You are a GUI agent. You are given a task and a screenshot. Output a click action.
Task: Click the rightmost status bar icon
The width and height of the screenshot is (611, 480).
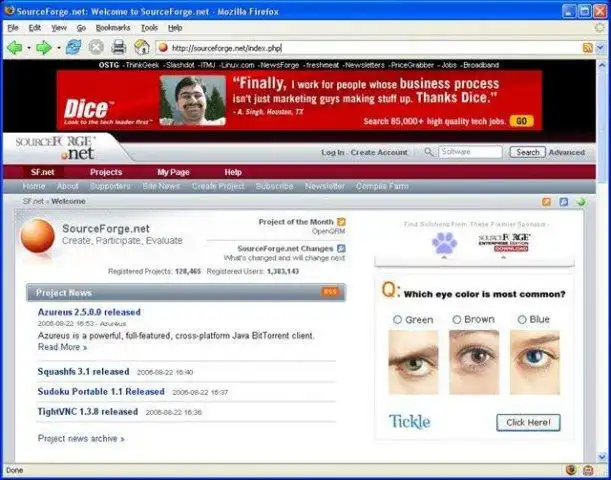(x=588, y=470)
